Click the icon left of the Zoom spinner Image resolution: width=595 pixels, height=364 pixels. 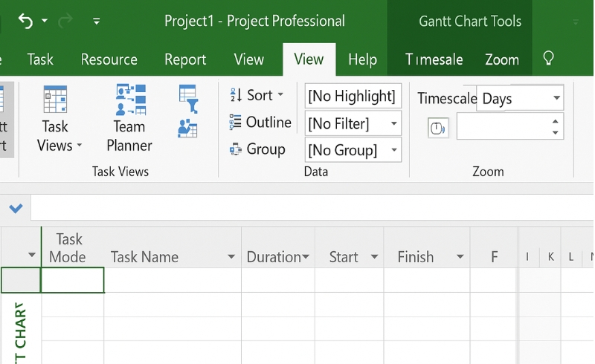(438, 129)
